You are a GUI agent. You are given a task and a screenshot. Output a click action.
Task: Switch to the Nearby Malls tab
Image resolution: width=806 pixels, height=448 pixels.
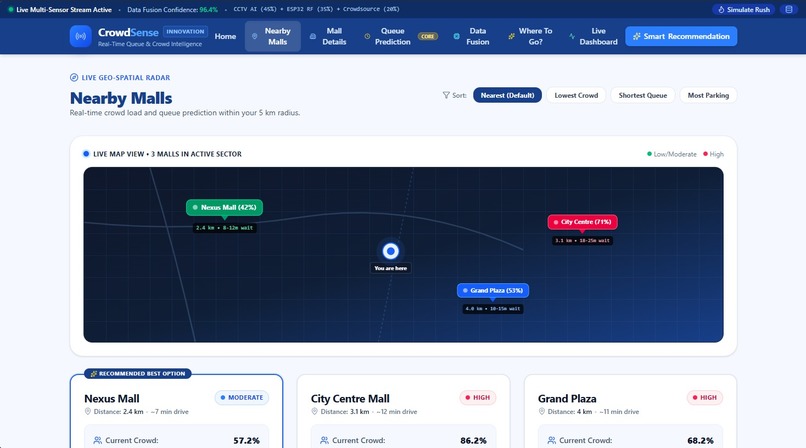point(272,36)
